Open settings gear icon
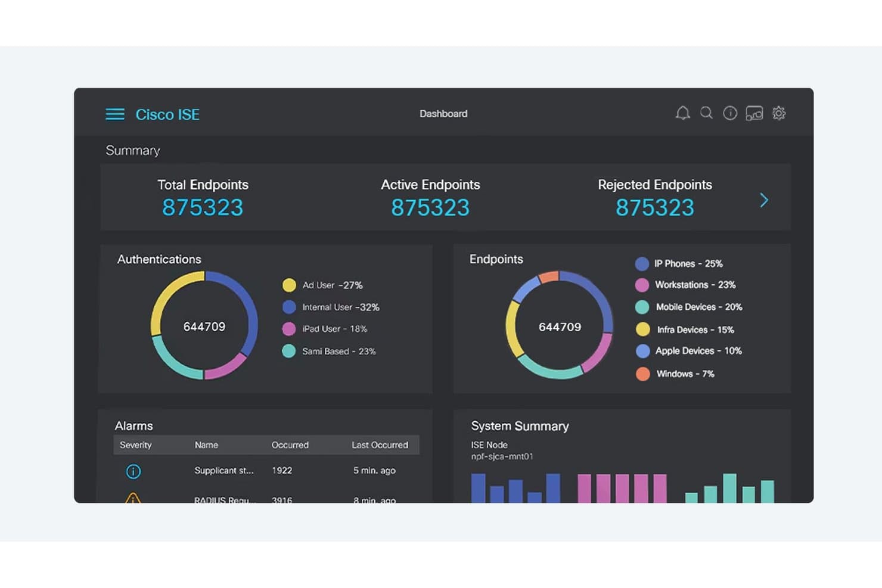This screenshot has height=588, width=882. point(779,113)
